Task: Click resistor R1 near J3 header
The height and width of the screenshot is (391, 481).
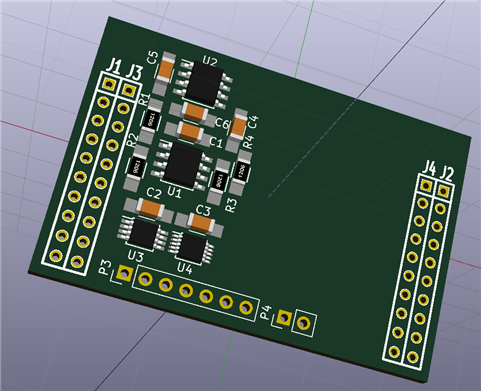Action: 149,122
